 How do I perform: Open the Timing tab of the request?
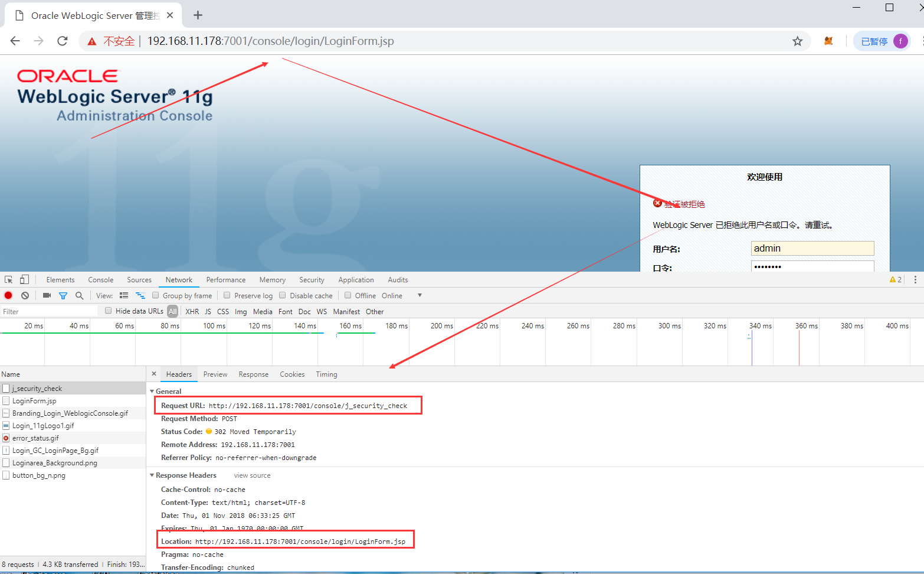pyautogui.click(x=326, y=374)
